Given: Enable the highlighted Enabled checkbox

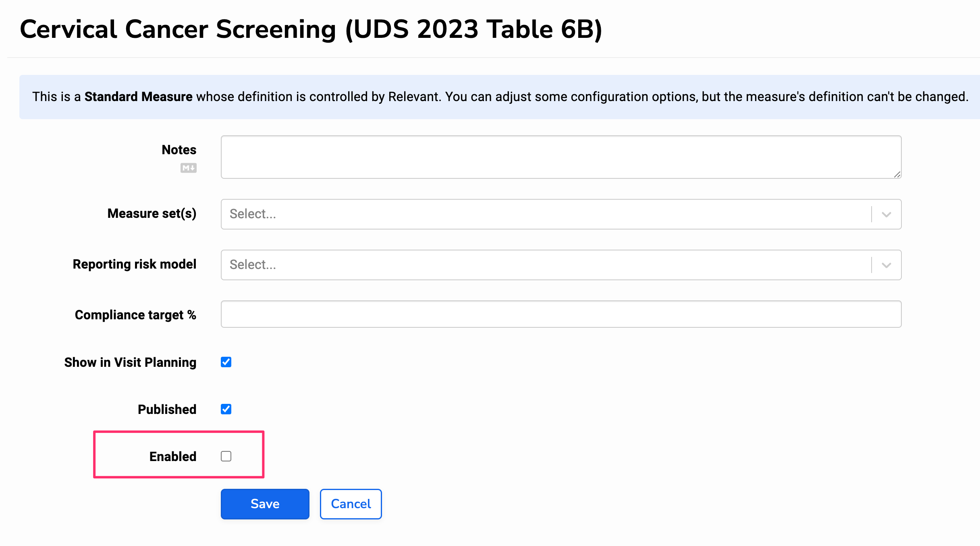Looking at the screenshot, I should click(x=226, y=456).
